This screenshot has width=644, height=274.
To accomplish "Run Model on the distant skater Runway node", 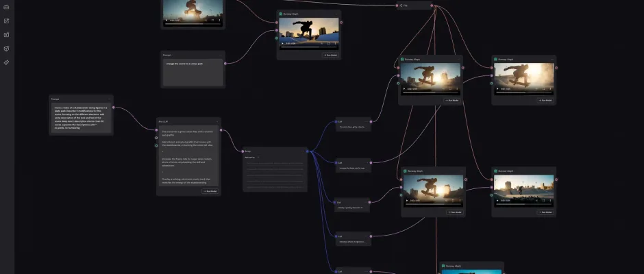I will tap(545, 212).
